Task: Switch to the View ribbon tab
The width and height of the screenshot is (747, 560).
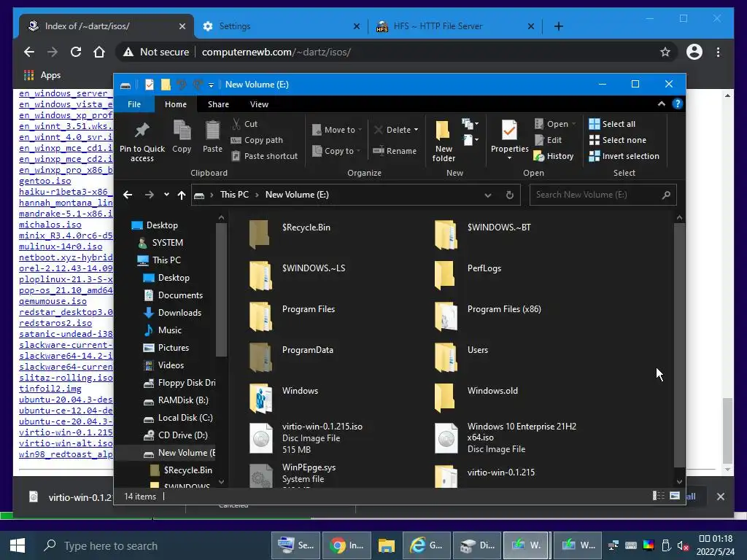Action: coord(259,104)
